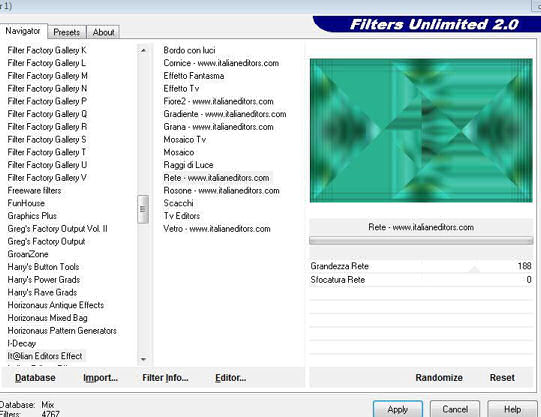Open the Filter Info dialog
Screen dimensions: 541x417
click(x=165, y=378)
